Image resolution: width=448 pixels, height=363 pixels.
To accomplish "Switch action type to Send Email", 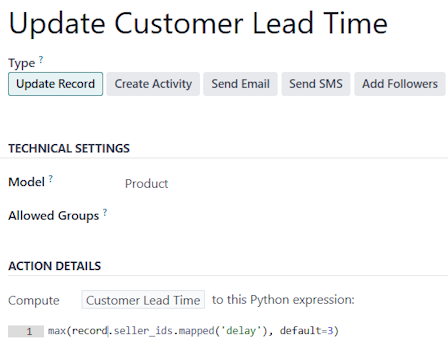I will coord(240,84).
